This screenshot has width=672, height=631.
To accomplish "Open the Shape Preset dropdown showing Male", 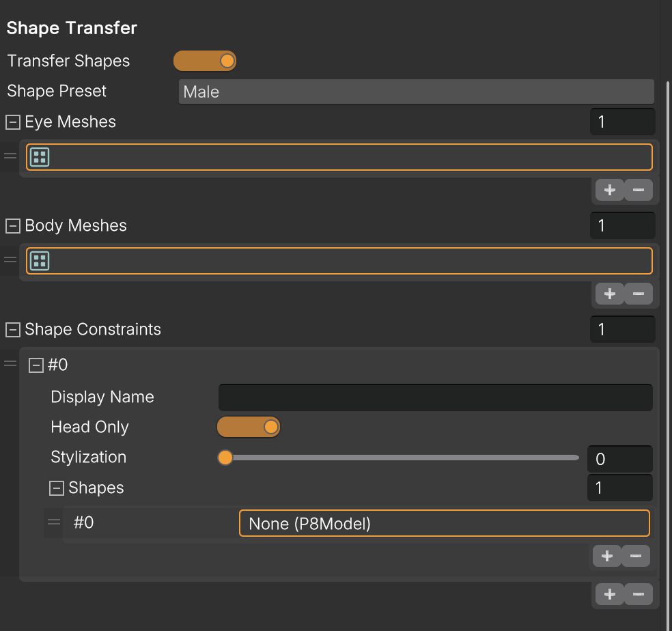I will [x=416, y=92].
